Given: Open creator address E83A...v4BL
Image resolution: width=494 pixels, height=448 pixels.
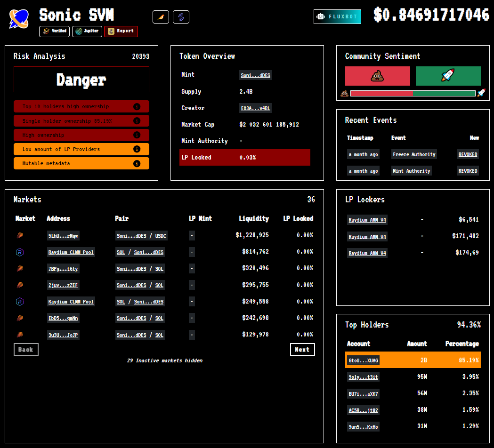Looking at the screenshot, I should point(256,108).
